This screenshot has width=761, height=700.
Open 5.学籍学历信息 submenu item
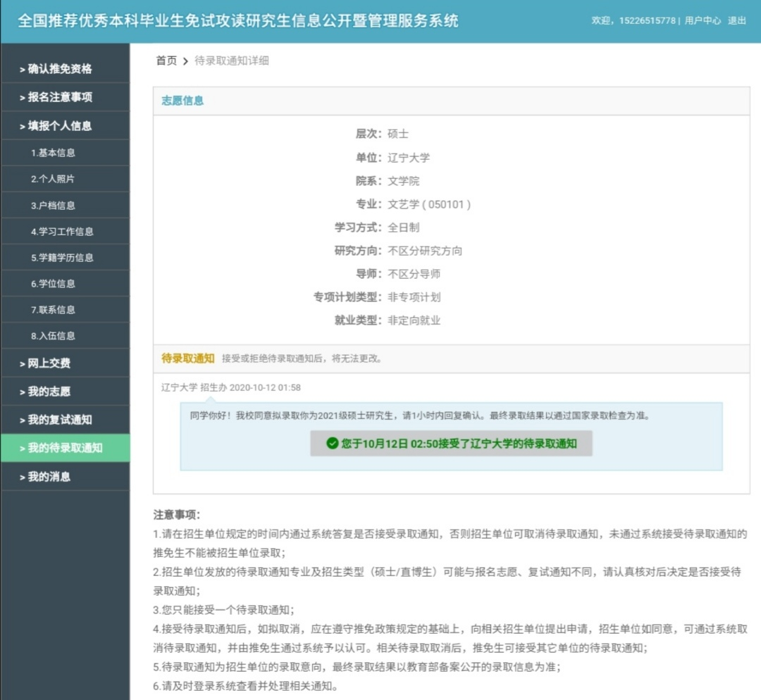[x=62, y=258]
